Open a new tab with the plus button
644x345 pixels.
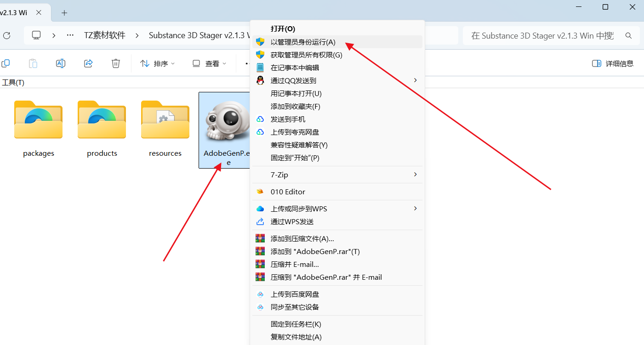pos(64,13)
